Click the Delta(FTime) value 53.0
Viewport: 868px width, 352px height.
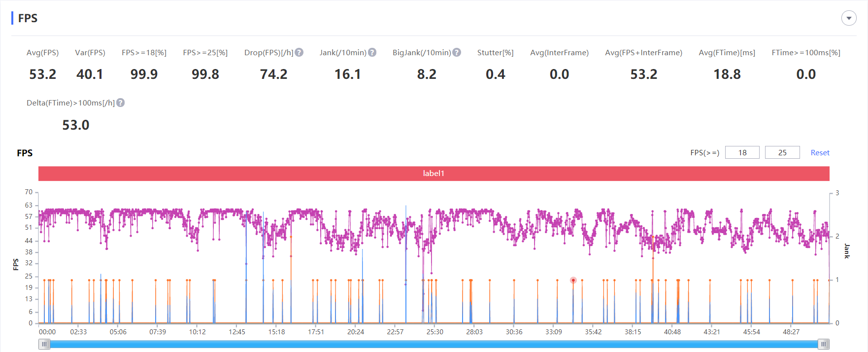(x=76, y=125)
